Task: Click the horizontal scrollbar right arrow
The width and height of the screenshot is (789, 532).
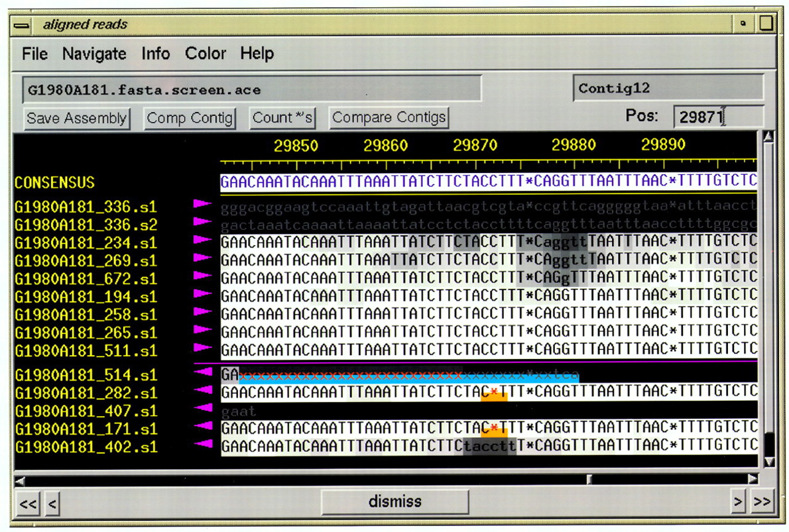Action: 753,479
